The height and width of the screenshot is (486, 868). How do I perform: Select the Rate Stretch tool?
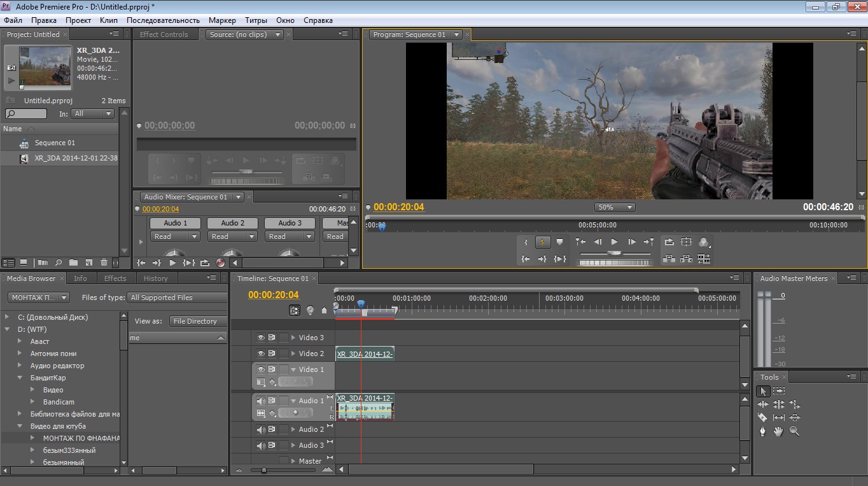tap(794, 404)
